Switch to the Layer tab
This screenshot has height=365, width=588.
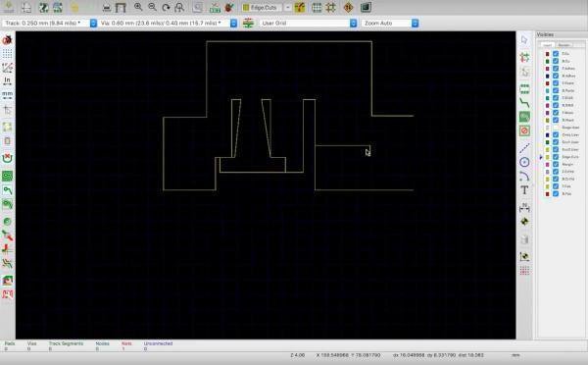(547, 45)
